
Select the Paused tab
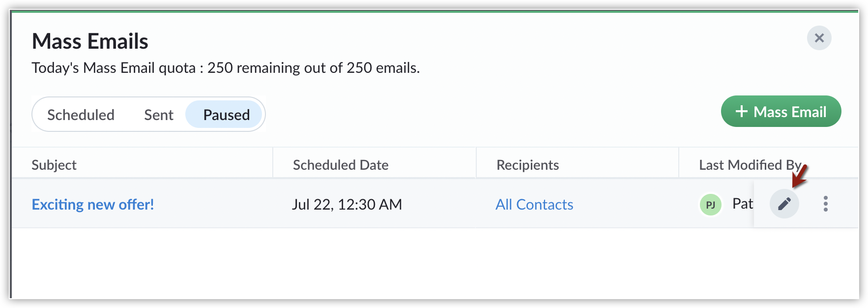click(x=225, y=115)
